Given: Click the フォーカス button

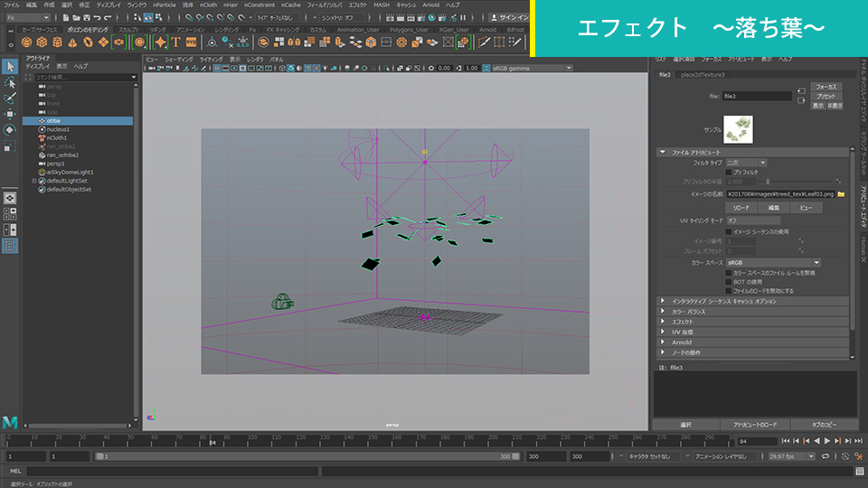Looking at the screenshot, I should click(x=826, y=87).
